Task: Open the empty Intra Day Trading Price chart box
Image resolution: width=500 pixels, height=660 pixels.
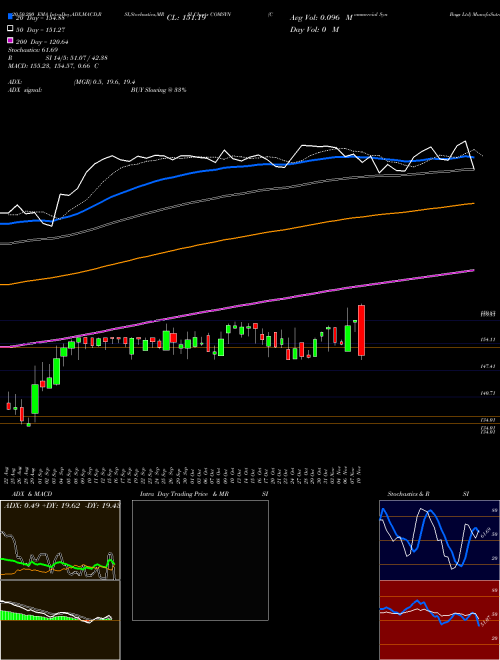Action: pos(200,560)
